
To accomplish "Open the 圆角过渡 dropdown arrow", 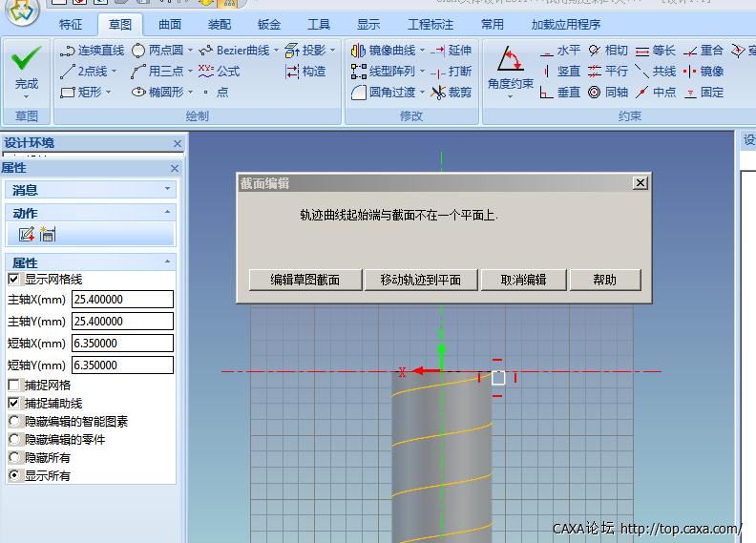I will (x=422, y=92).
